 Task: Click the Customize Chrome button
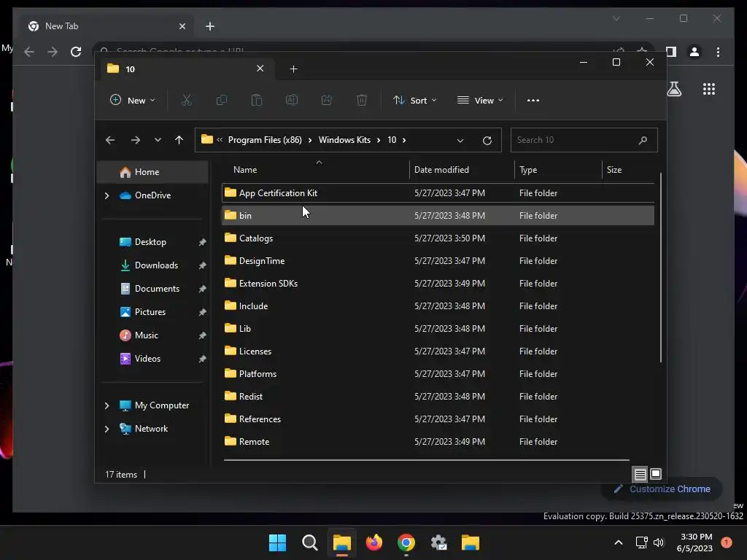coord(662,489)
